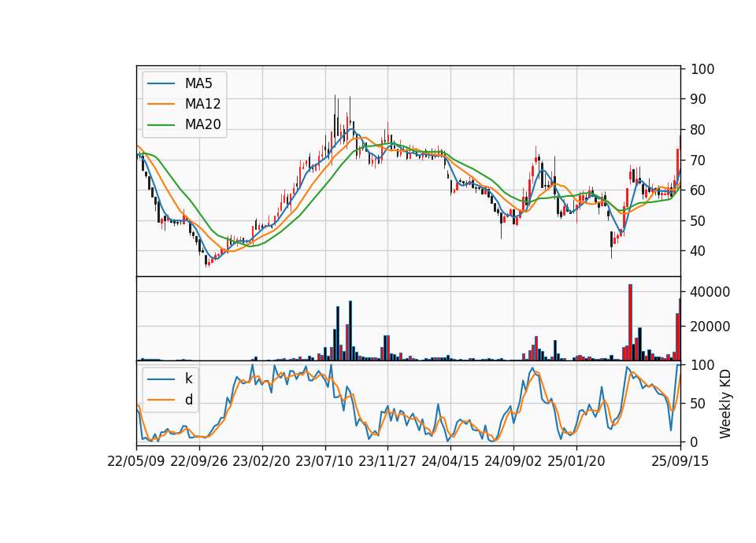Click the 25/01/20 date label
The height and width of the screenshot is (543, 756).
click(x=576, y=461)
